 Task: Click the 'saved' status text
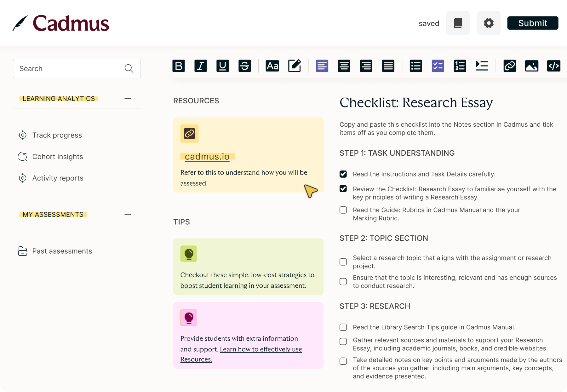(x=429, y=24)
